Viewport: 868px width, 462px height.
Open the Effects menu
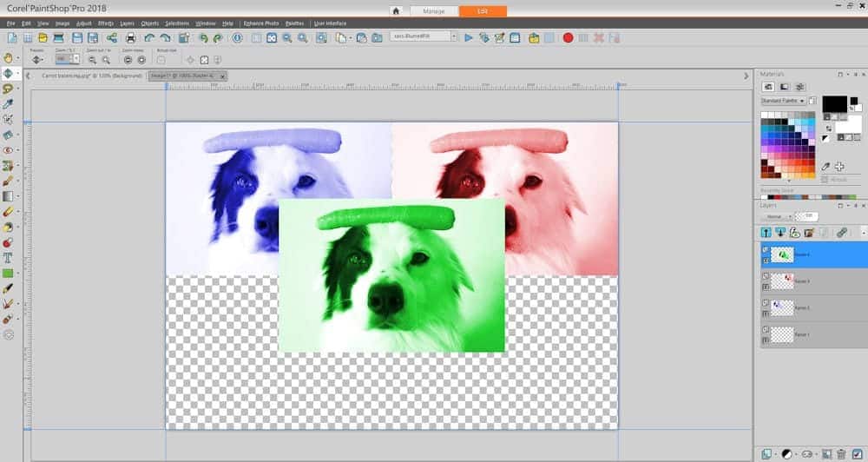pos(106,23)
